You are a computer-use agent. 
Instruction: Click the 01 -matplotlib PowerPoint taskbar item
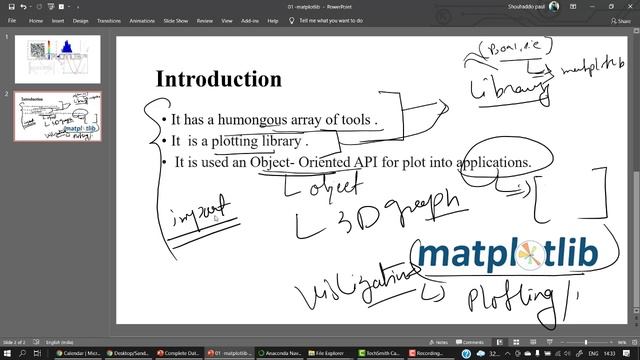click(x=229, y=353)
